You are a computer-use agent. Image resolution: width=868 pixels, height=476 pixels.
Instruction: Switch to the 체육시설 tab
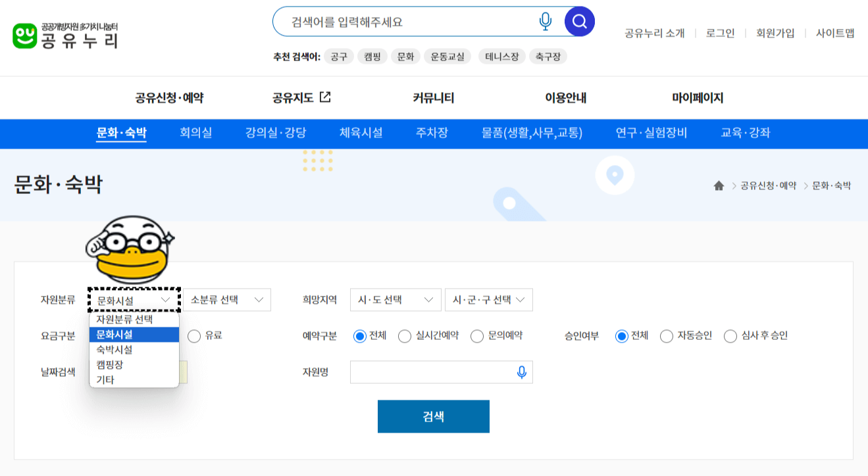(359, 133)
